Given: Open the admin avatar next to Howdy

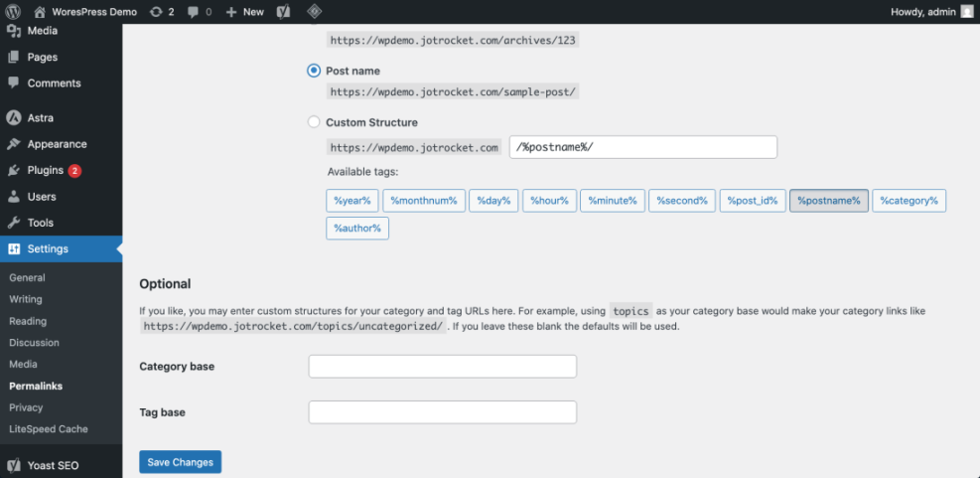Looking at the screenshot, I should coord(967,11).
